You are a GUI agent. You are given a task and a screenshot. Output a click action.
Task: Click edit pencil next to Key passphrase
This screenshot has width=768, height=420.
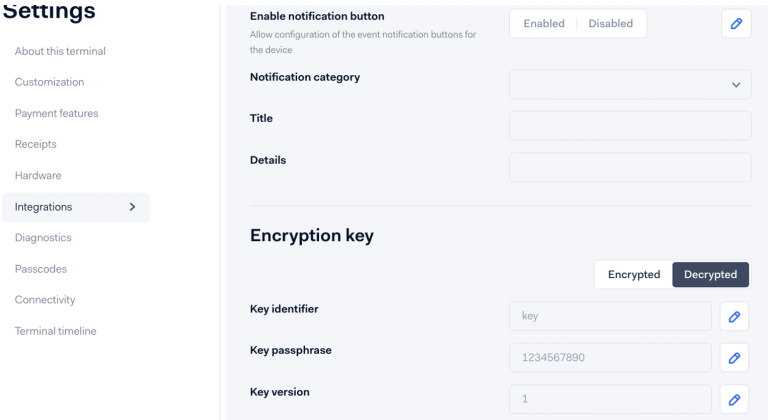tap(734, 357)
